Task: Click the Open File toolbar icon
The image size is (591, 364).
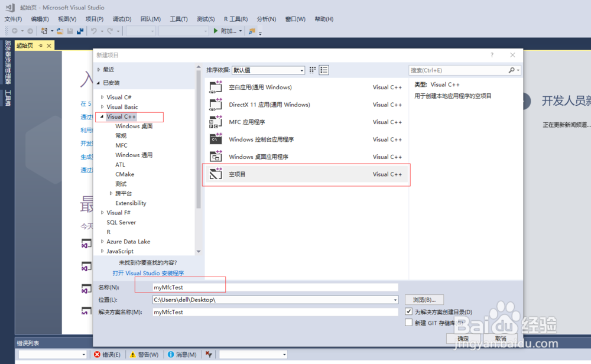Action: point(60,31)
